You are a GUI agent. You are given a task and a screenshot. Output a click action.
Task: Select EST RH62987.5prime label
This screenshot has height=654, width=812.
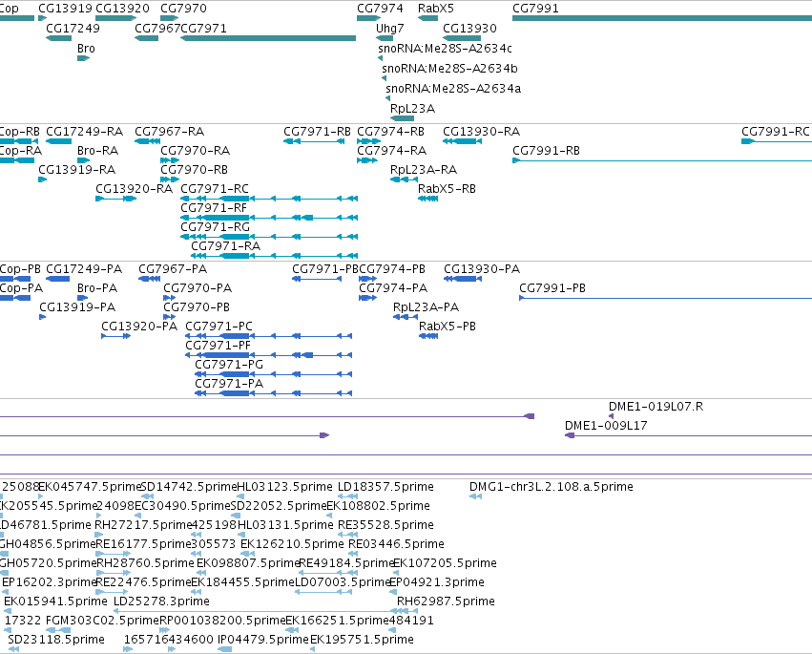coord(446,601)
